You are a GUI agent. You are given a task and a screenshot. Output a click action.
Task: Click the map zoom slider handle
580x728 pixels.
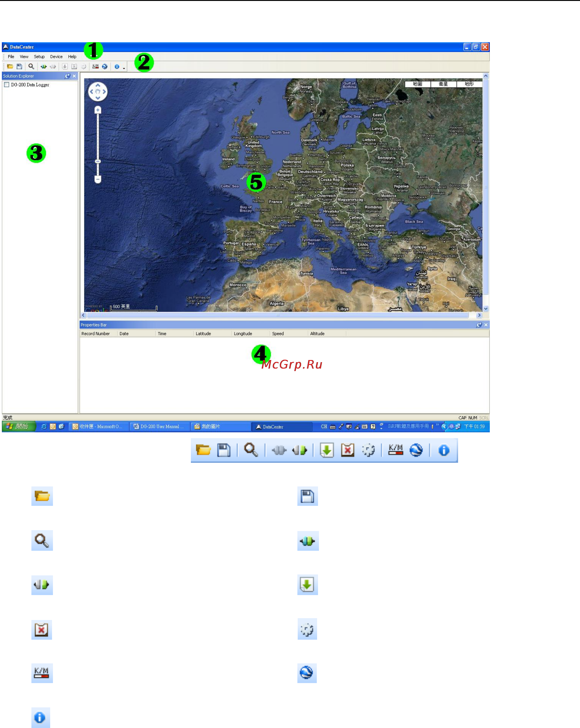(98, 162)
